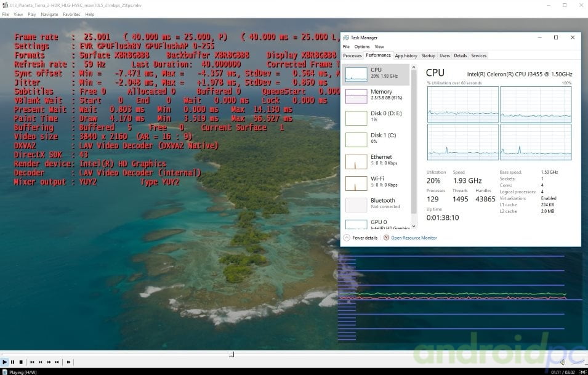Click the Utilization 20% value

click(433, 181)
